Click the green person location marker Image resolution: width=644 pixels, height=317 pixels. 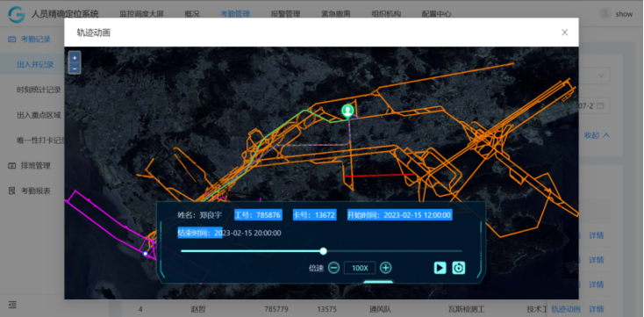[347, 111]
